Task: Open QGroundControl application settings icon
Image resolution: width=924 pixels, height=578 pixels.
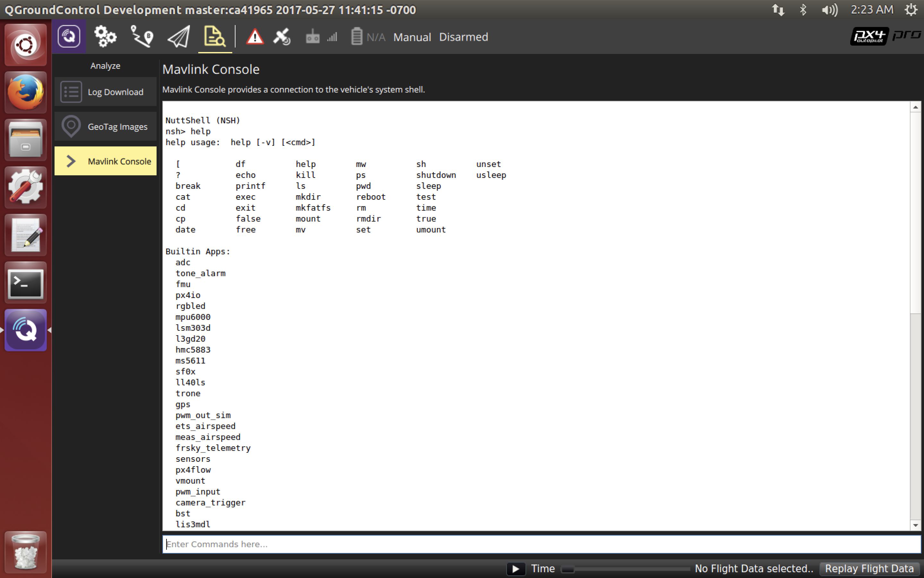Action: [x=69, y=37]
